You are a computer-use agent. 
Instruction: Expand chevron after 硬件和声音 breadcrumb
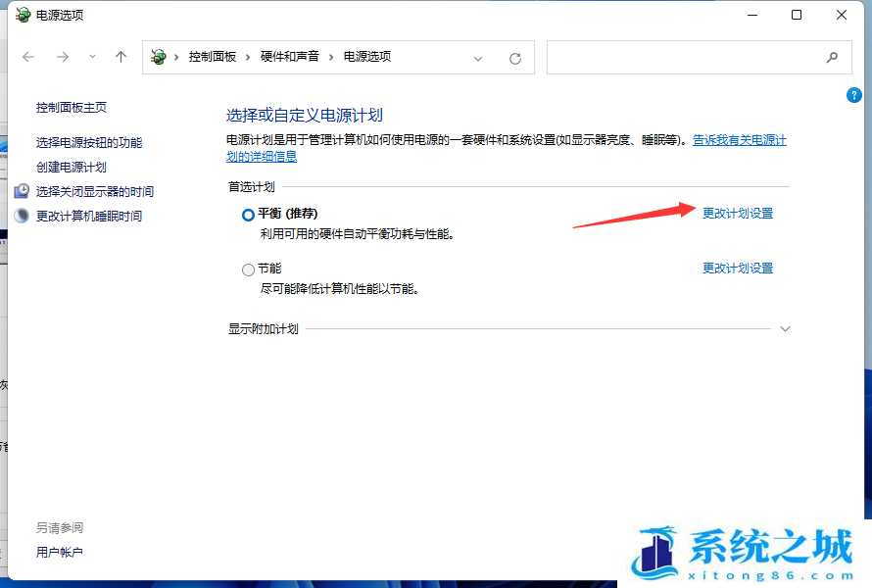[331, 57]
